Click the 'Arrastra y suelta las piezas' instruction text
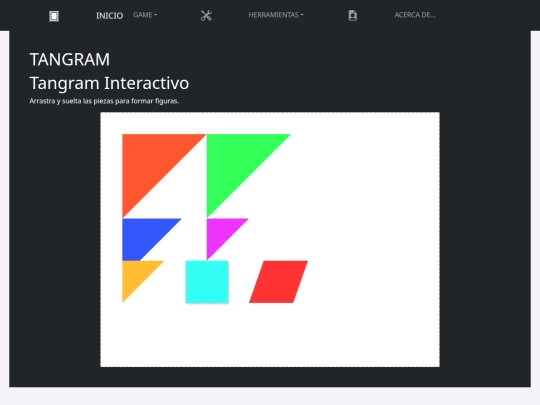Image resolution: width=540 pixels, height=405 pixels. [104, 101]
